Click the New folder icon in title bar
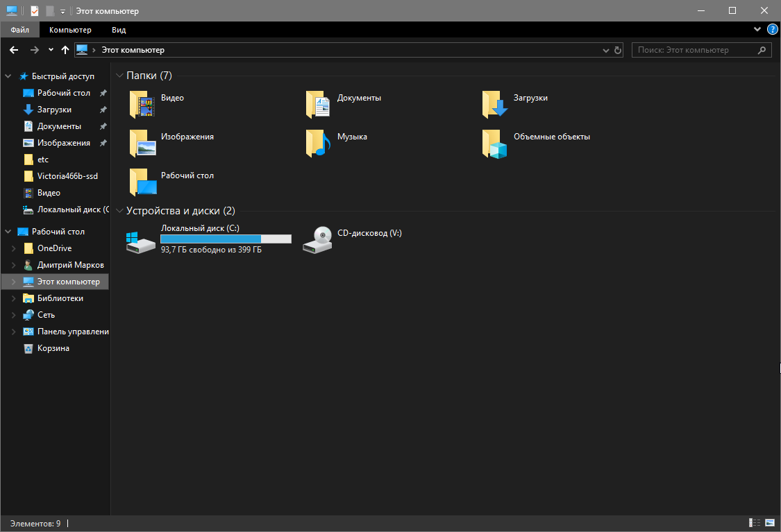Viewport: 781px width, 532px height. [x=50, y=10]
